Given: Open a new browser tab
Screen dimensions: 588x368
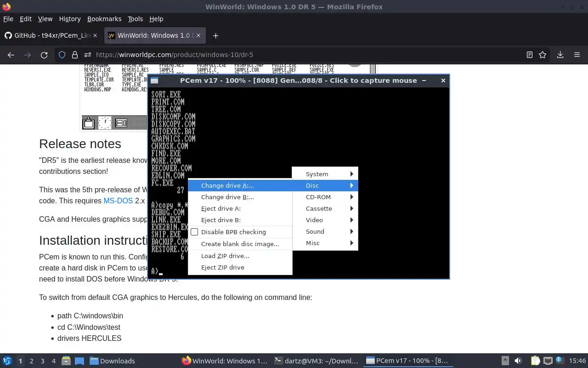Looking at the screenshot, I should 215,35.
